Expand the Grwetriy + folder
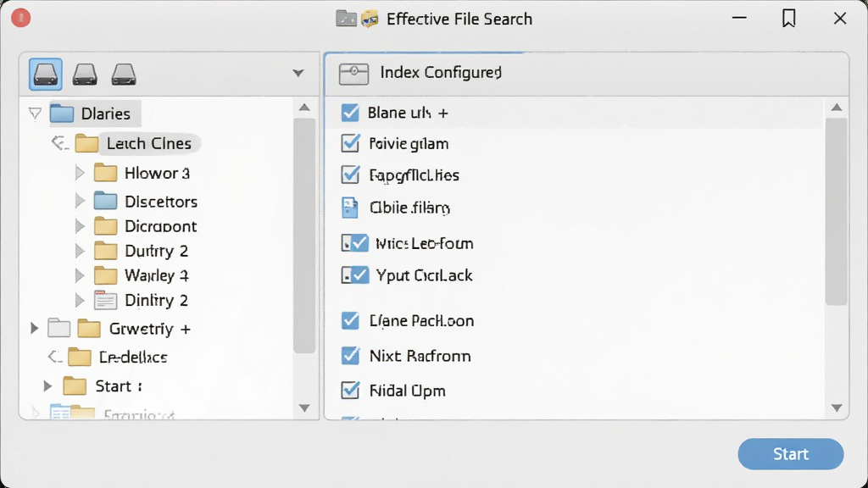 (x=34, y=328)
